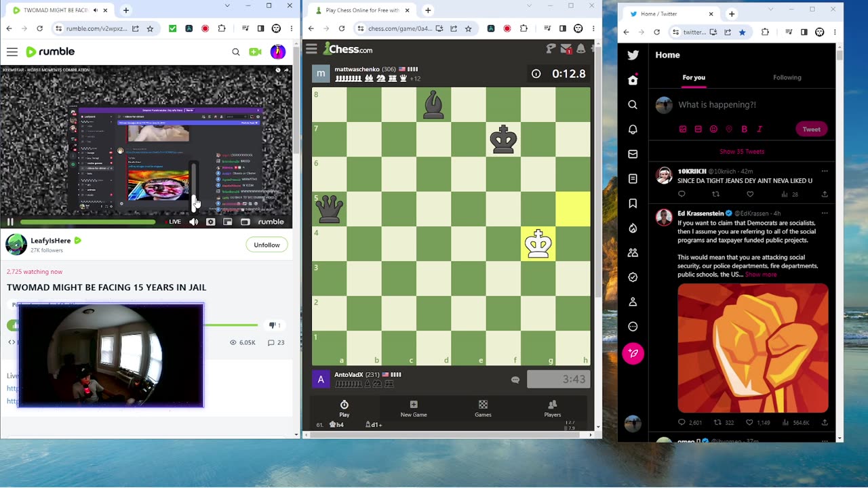Open the Ed Krassenstein tweet options menu
This screenshot has height=488, width=868.
tap(825, 213)
